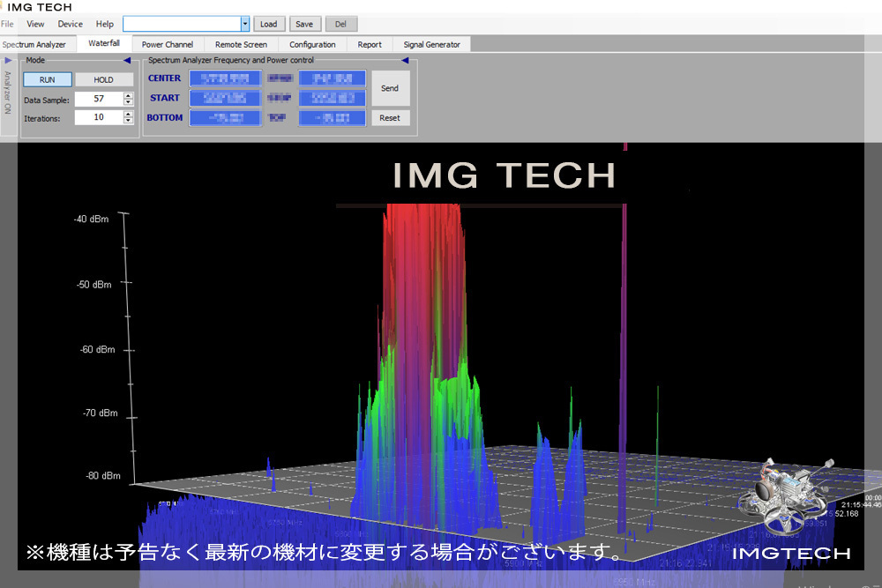Collapse the Frequency and Power control panel arrow
882x588 pixels.
pyautogui.click(x=405, y=60)
